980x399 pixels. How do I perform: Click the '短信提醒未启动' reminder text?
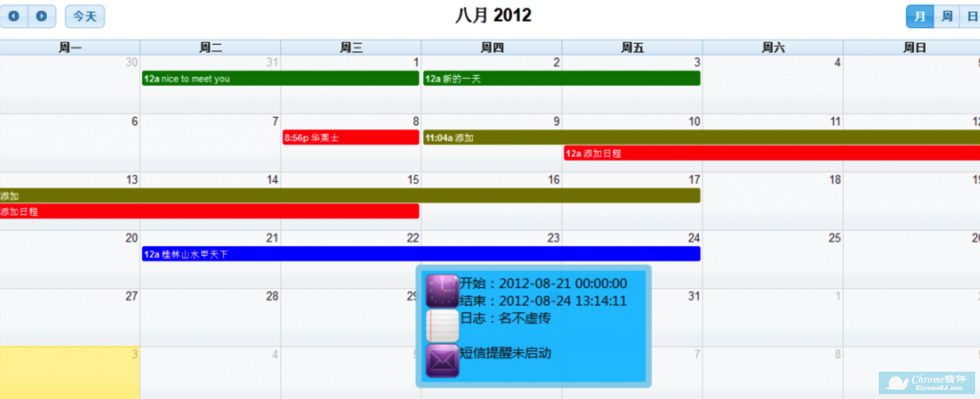[x=505, y=353]
